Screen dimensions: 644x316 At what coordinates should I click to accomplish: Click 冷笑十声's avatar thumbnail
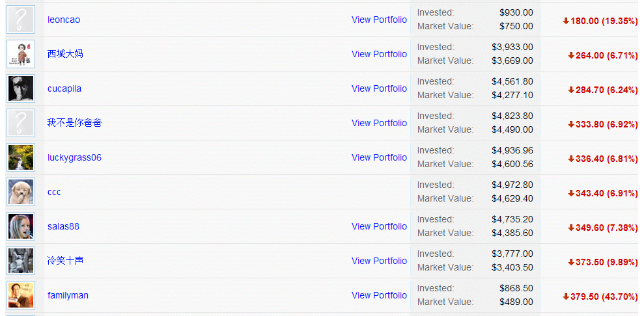tap(21, 260)
